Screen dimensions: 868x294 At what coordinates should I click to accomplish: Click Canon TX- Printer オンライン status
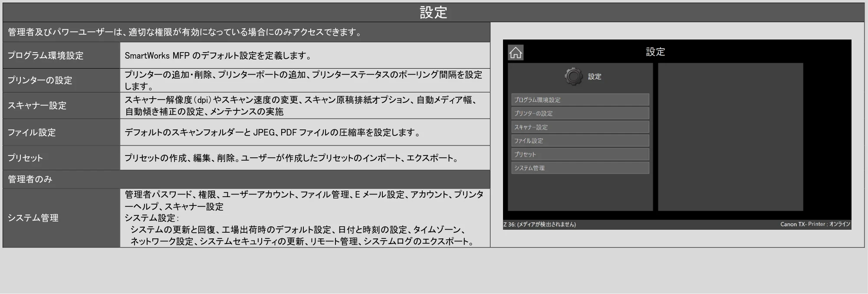815,225
